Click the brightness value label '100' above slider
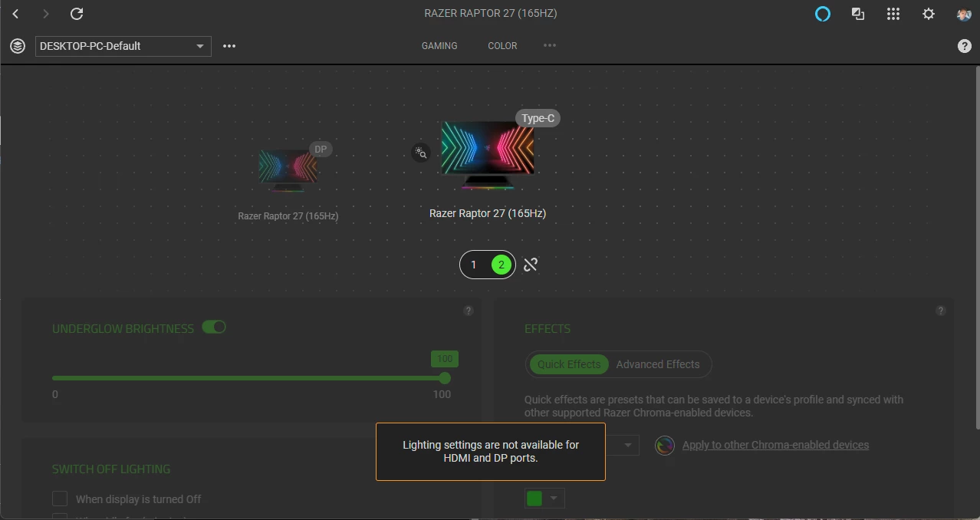 tap(445, 358)
